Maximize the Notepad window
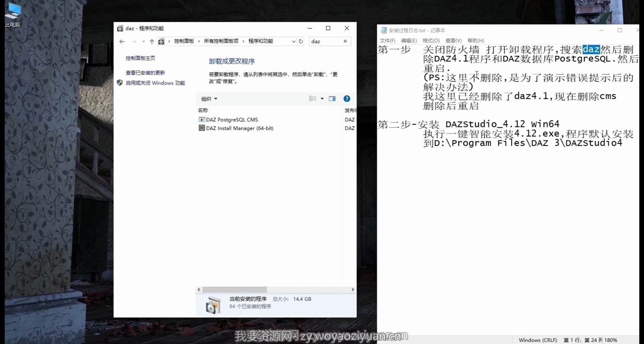The image size is (644, 344). 620,30
